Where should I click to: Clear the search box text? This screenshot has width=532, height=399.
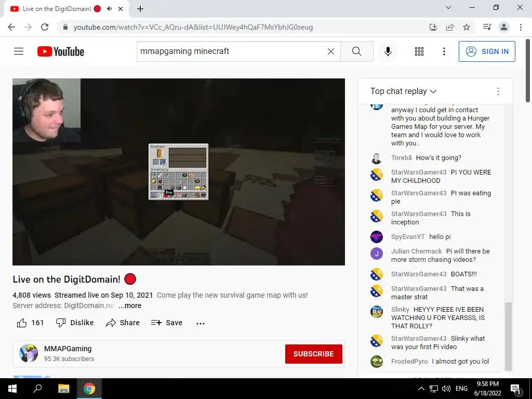(x=331, y=51)
